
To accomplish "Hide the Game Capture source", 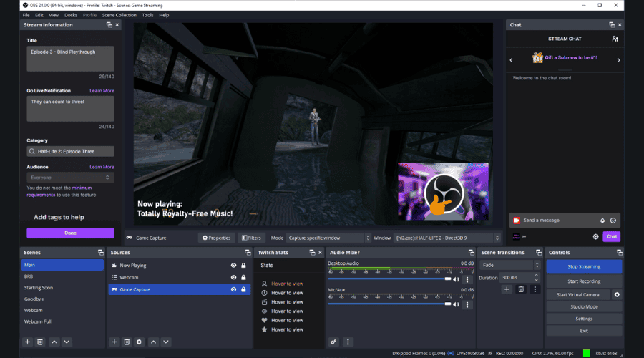I will [x=233, y=289].
